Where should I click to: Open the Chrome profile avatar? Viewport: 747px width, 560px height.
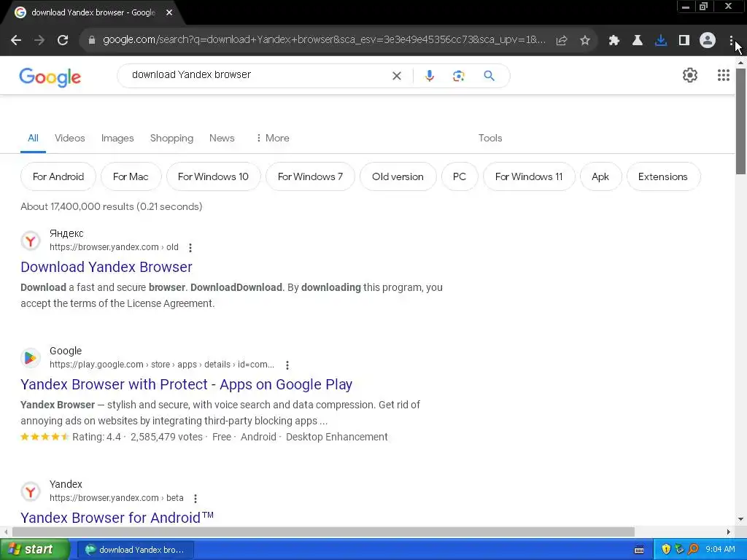pyautogui.click(x=708, y=41)
